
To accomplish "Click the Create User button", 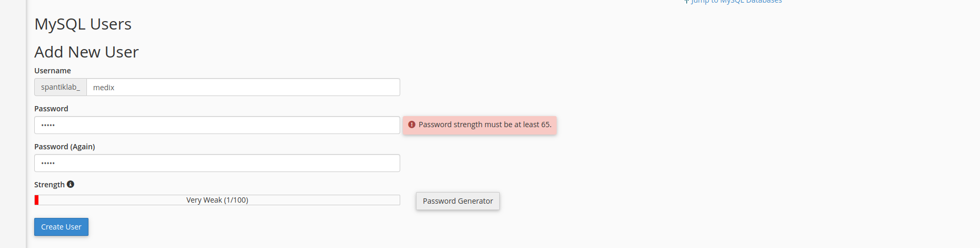I will point(61,227).
